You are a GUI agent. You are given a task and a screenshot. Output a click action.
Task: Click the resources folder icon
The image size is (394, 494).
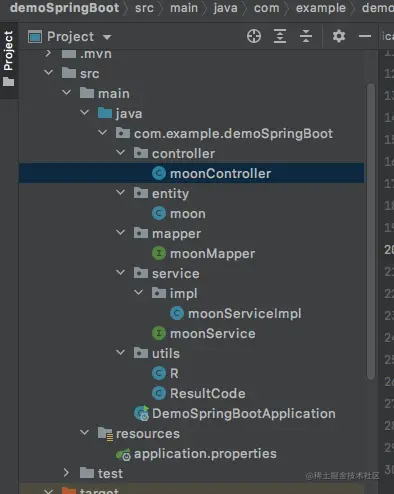(105, 433)
